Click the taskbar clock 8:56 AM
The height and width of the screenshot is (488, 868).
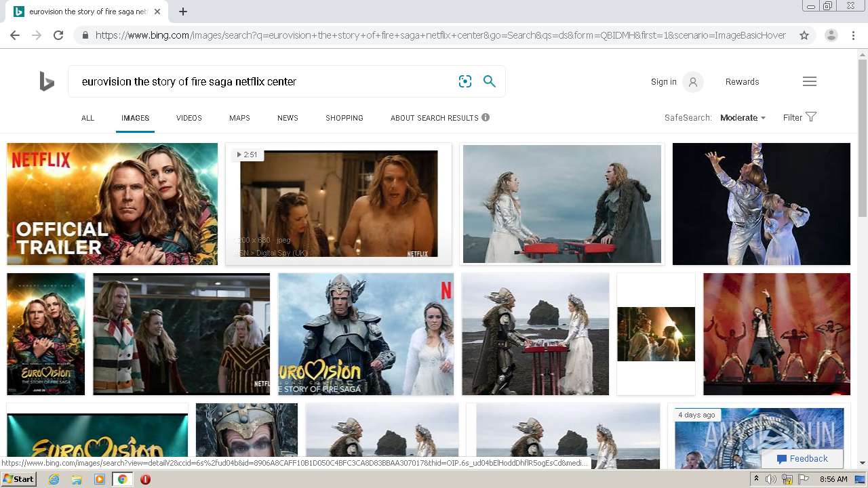click(x=833, y=479)
